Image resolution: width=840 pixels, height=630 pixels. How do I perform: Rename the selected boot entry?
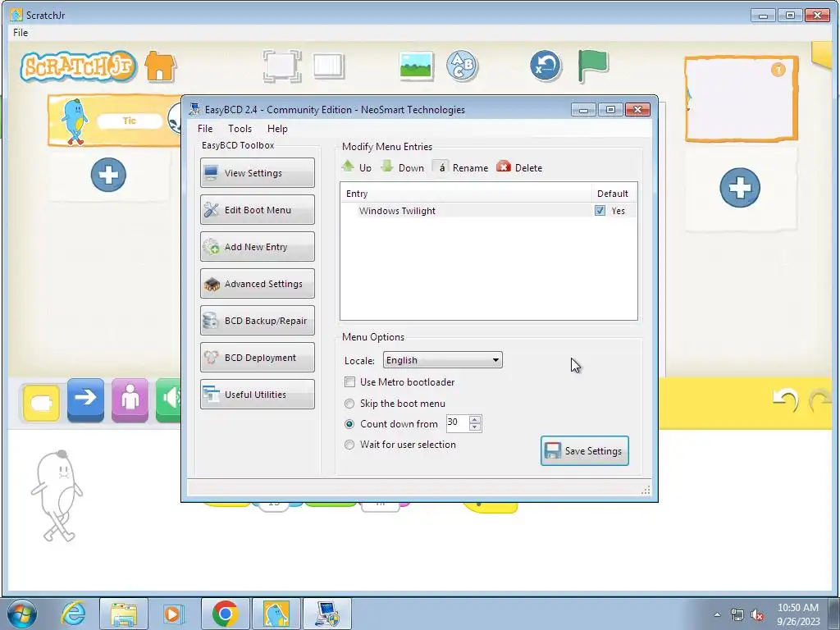click(x=461, y=167)
